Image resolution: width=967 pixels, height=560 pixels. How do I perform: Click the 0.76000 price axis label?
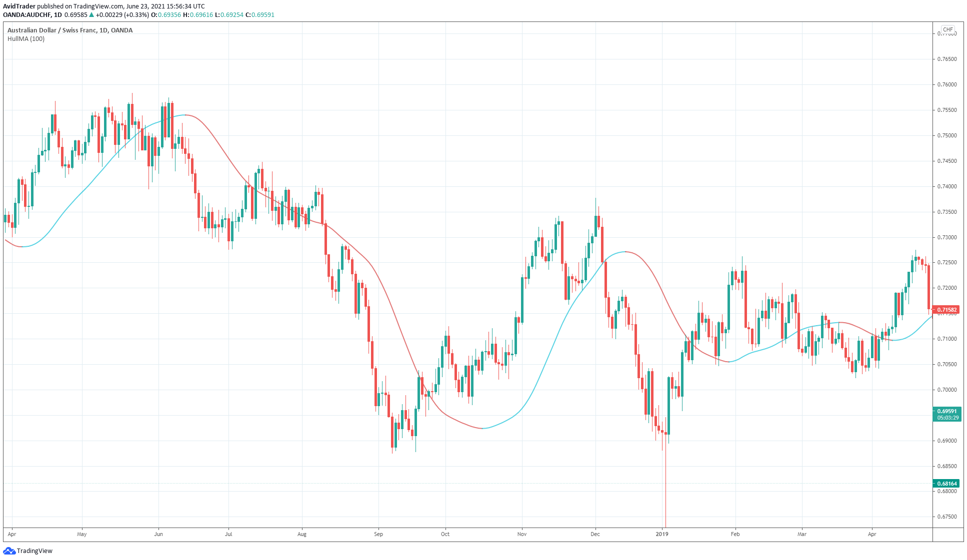tap(946, 84)
